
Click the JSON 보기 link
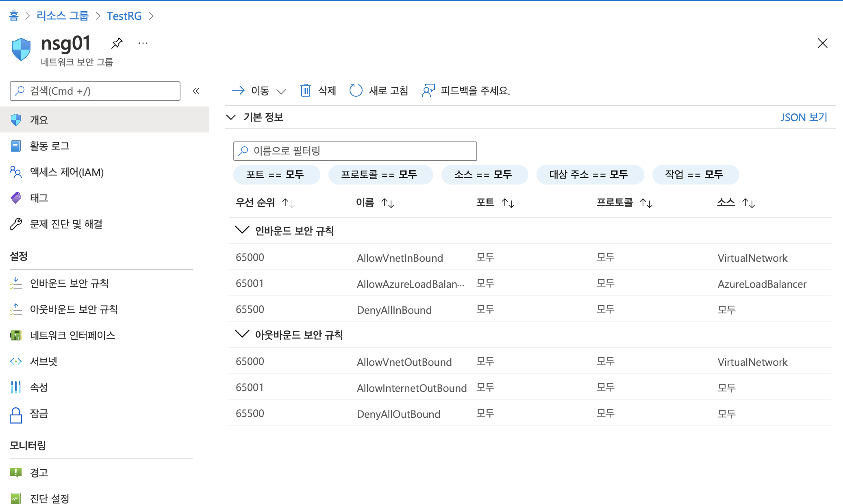[804, 117]
